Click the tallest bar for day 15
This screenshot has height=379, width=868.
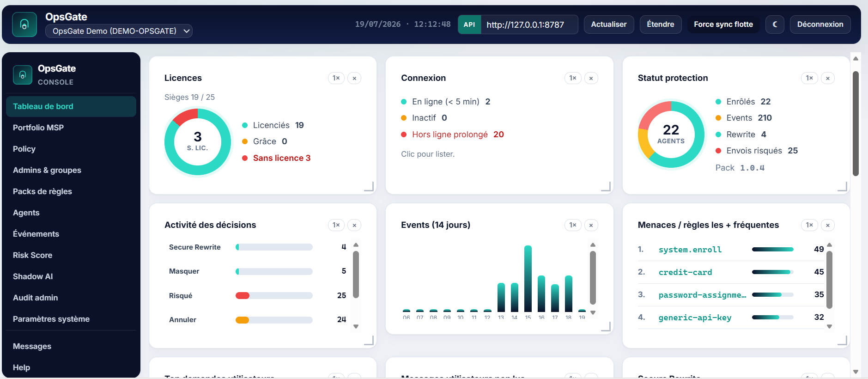[528, 279]
